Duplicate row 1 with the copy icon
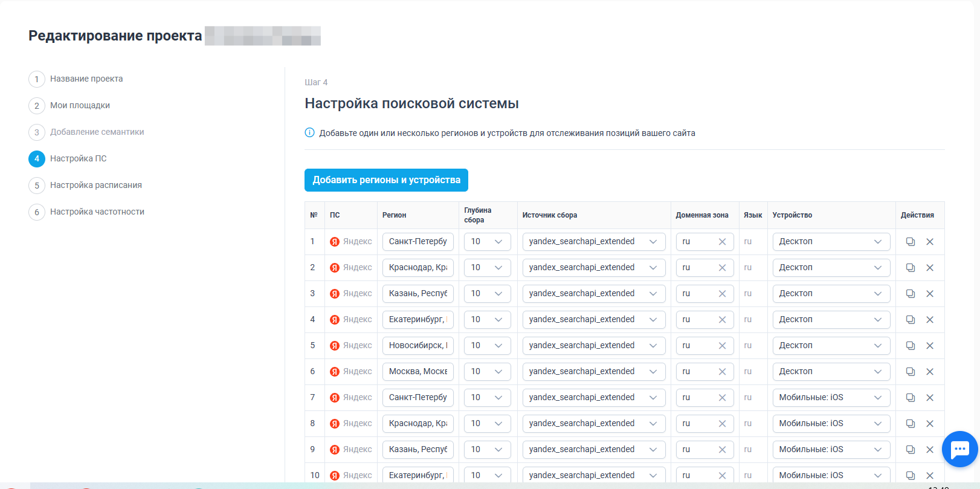 point(910,242)
